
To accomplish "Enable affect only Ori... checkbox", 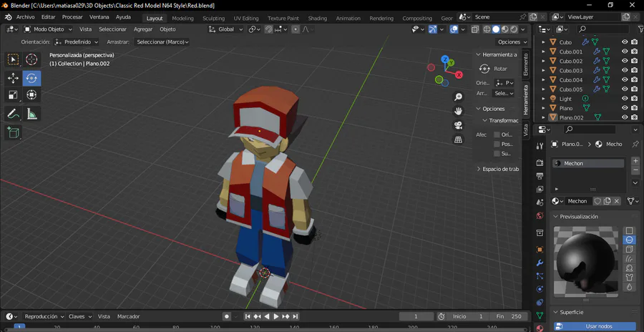I will point(497,135).
